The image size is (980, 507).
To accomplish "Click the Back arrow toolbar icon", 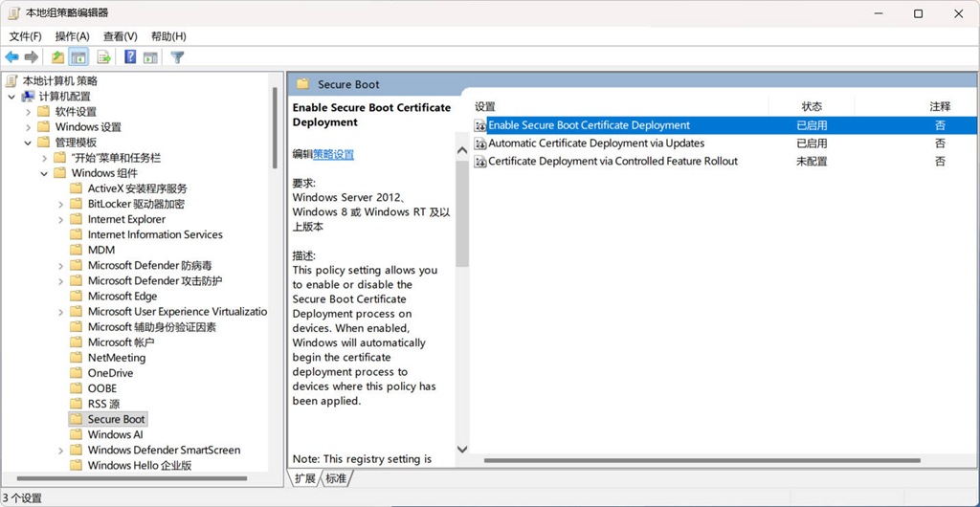I will [12, 57].
